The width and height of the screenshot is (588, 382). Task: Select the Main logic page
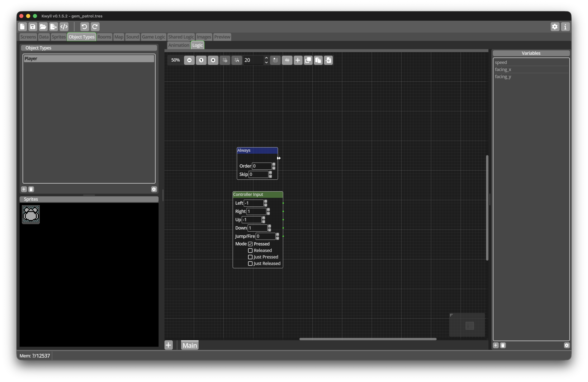pos(190,345)
